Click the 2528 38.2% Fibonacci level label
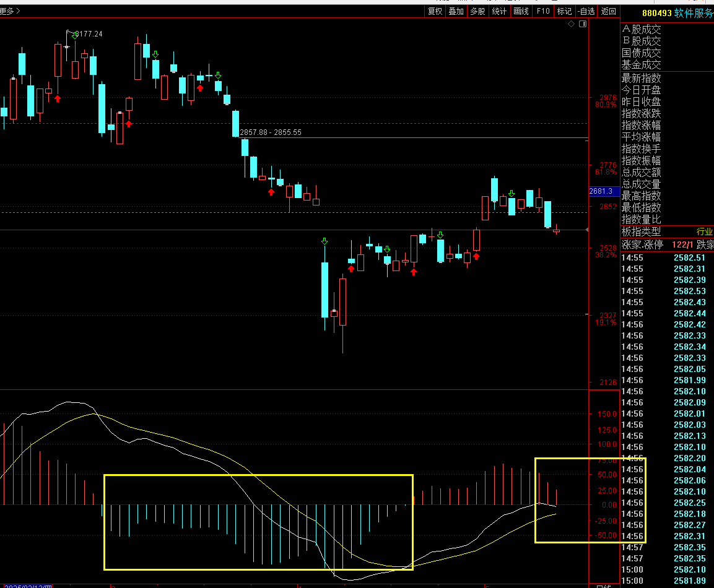 [606, 251]
